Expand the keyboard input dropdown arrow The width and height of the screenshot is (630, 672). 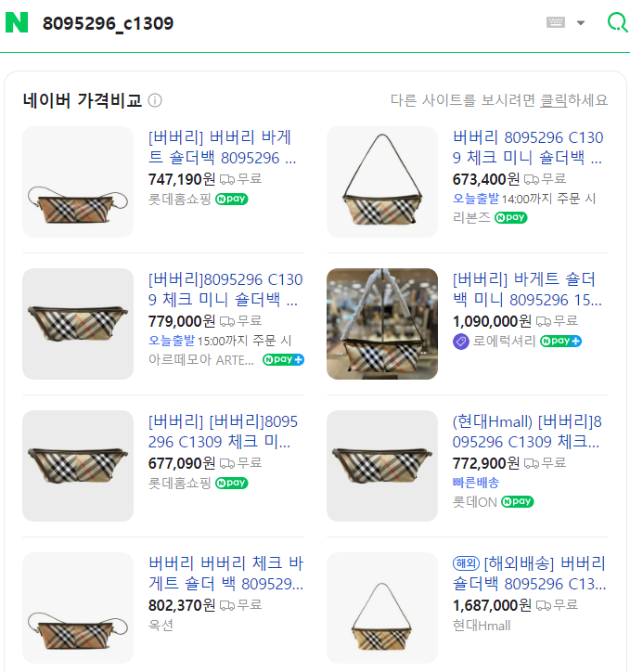tap(581, 22)
